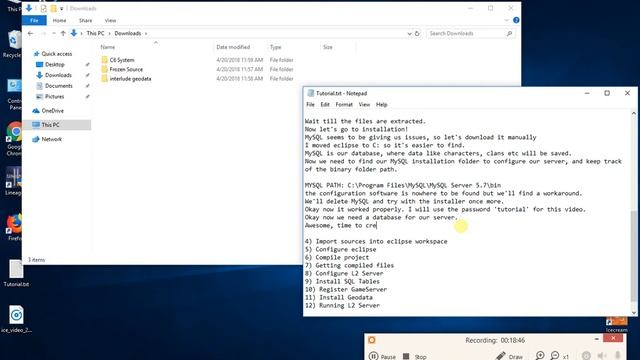This screenshot has height=360, width=640.
Task: Go up one folder level
Action: tap(63, 33)
